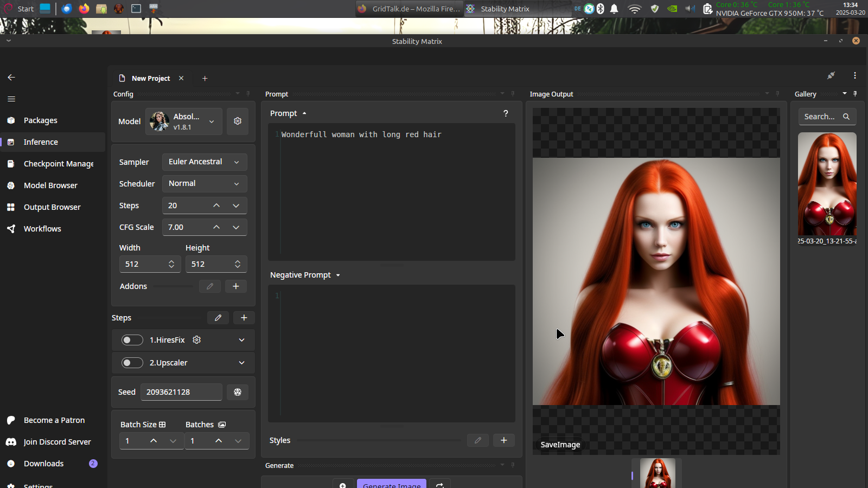Click the add step plus icon
868x488 pixels.
(244, 318)
